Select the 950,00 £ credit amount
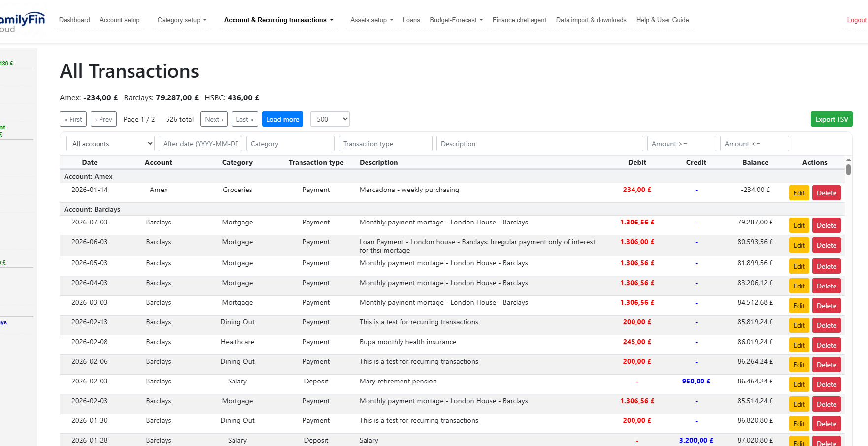Viewport: 868px width, 446px height. (x=696, y=381)
